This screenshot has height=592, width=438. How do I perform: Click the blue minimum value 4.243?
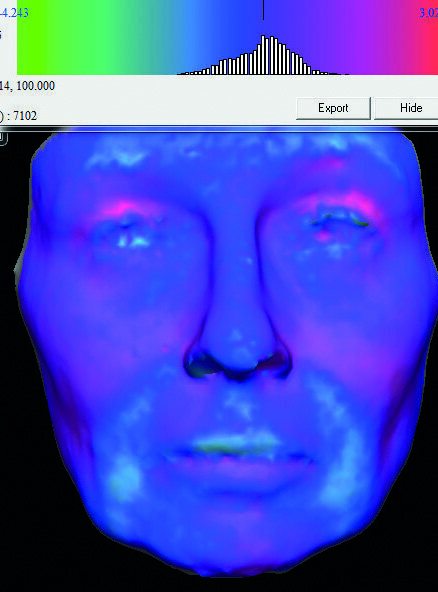tap(14, 13)
